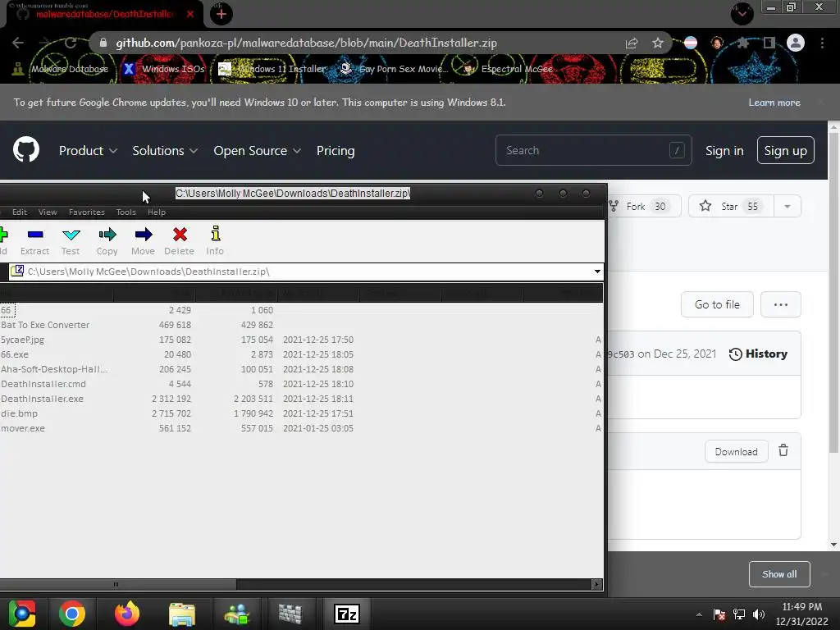The image size is (840, 630).
Task: Open the Tools menu in 7-Zip
Action: point(126,212)
